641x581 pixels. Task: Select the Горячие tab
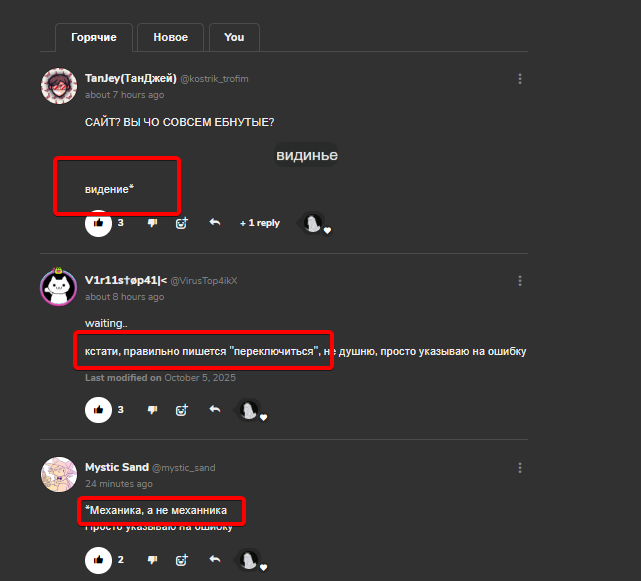94,37
